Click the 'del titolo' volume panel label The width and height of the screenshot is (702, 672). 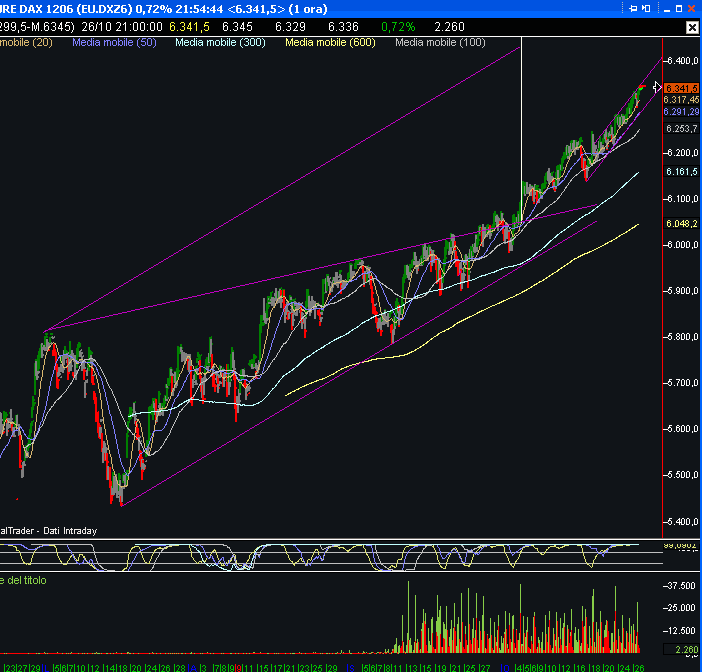pyautogui.click(x=27, y=580)
